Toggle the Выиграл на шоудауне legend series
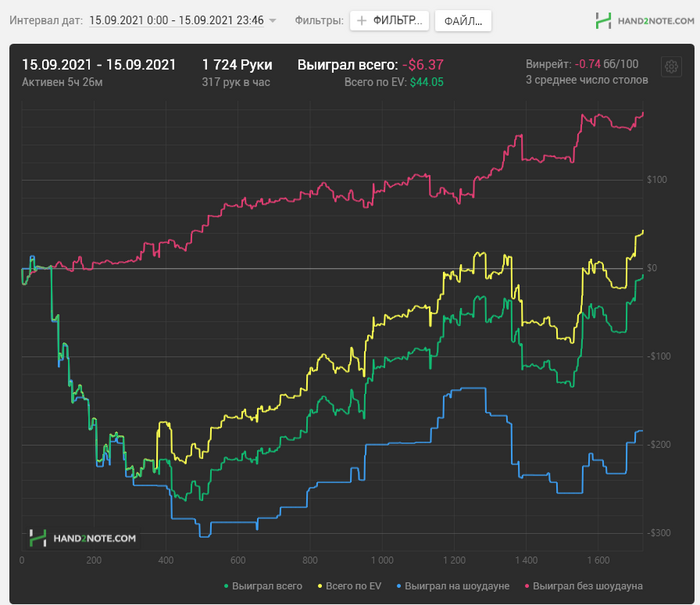This screenshot has width=700, height=605. (453, 586)
